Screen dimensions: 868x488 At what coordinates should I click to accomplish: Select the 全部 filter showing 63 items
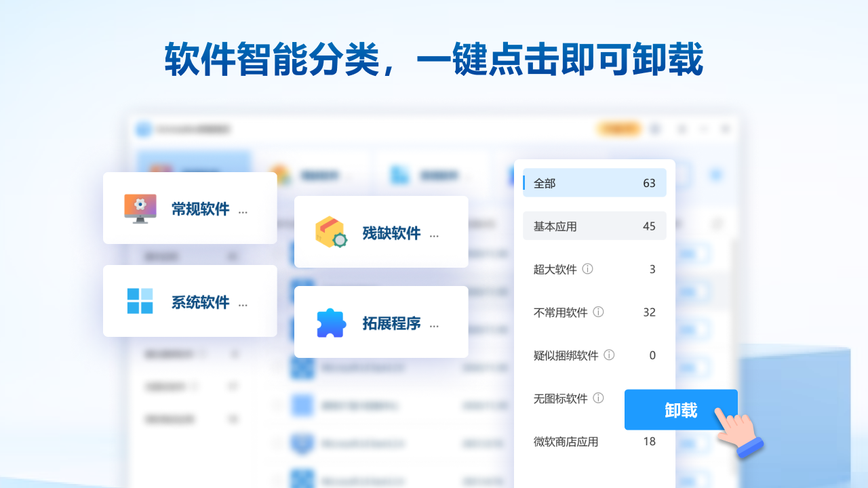(x=594, y=182)
